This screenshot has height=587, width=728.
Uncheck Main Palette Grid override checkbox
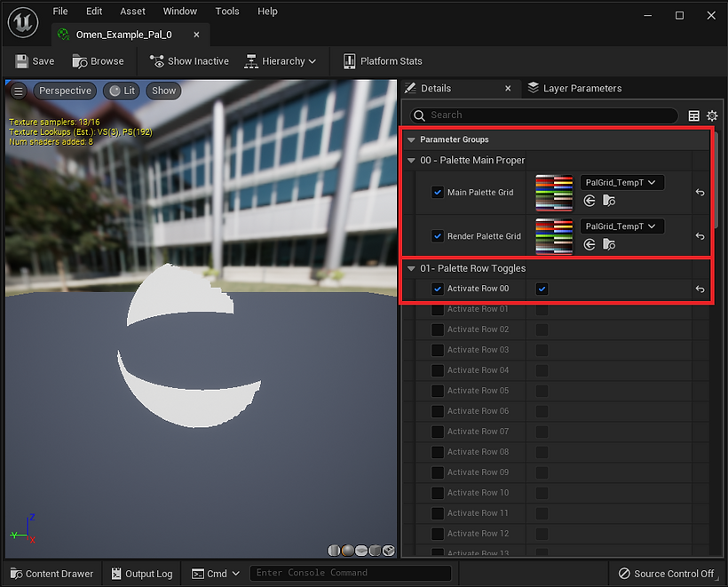tap(438, 192)
